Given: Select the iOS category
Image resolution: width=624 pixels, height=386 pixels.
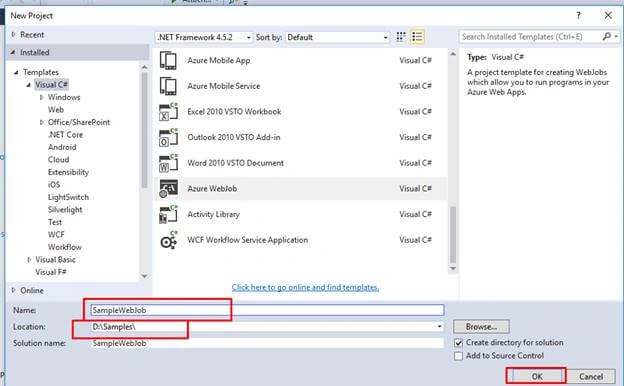Looking at the screenshot, I should [x=54, y=184].
